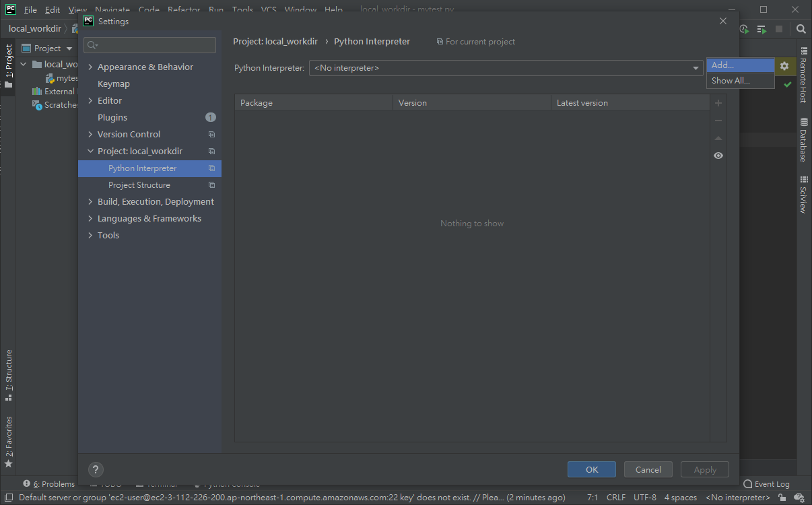Select Show All... from the popup menu
Viewport: 812px width, 505px height.
click(740, 80)
